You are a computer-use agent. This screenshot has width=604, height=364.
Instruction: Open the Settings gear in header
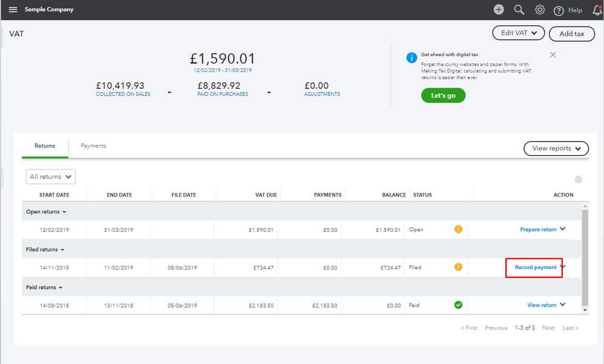539,10
